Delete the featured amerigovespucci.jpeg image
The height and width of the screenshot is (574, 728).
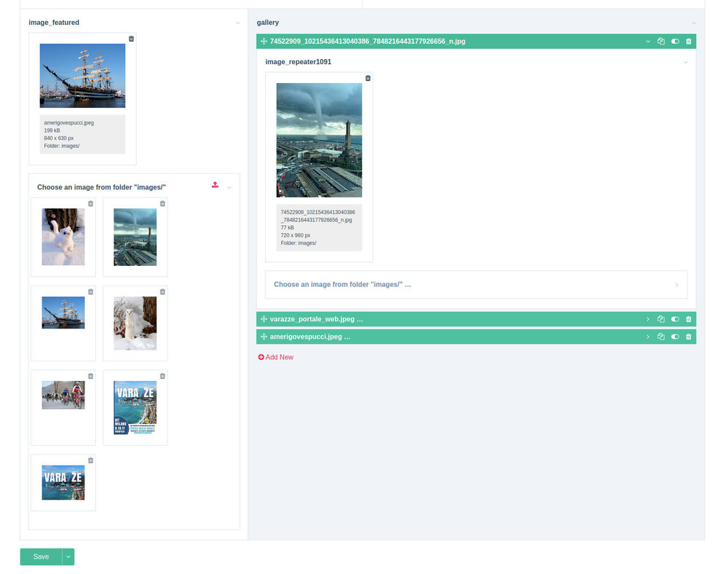tap(131, 39)
